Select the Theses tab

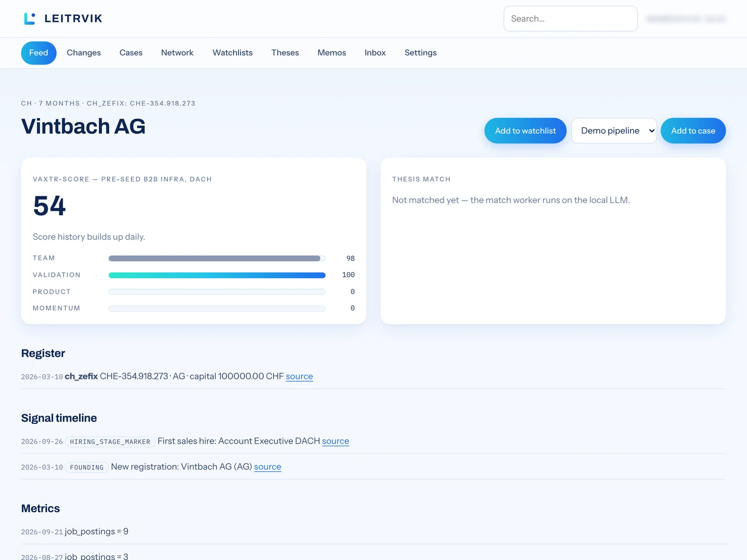point(285,53)
